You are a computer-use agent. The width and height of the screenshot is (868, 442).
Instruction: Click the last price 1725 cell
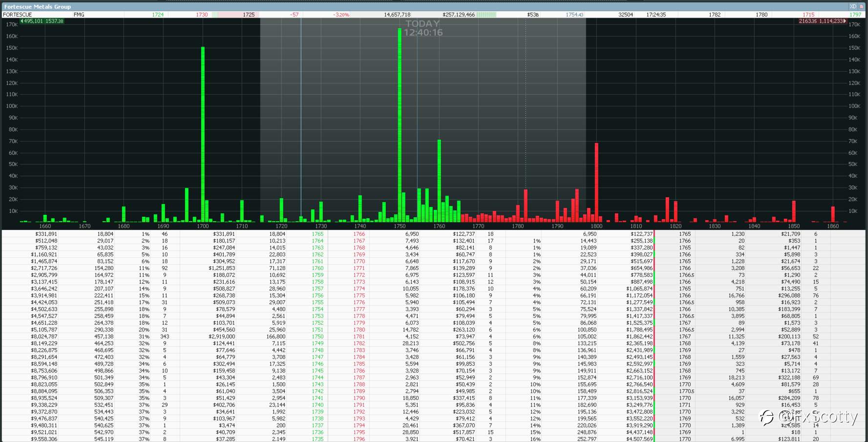(249, 15)
